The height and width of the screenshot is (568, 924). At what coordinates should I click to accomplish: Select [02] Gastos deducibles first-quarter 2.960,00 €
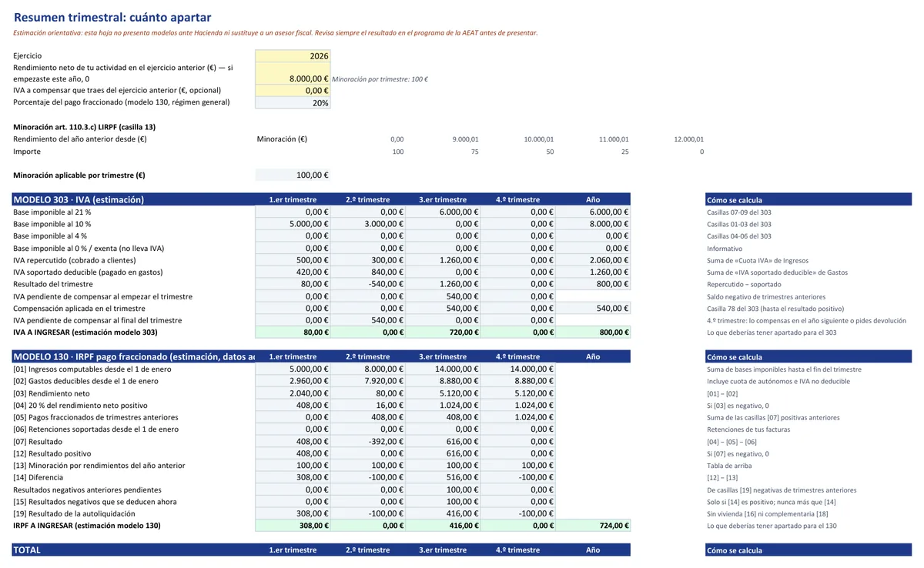coord(293,381)
